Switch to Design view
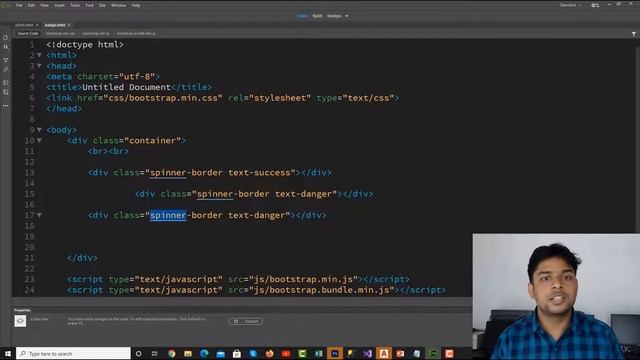 click(334, 16)
